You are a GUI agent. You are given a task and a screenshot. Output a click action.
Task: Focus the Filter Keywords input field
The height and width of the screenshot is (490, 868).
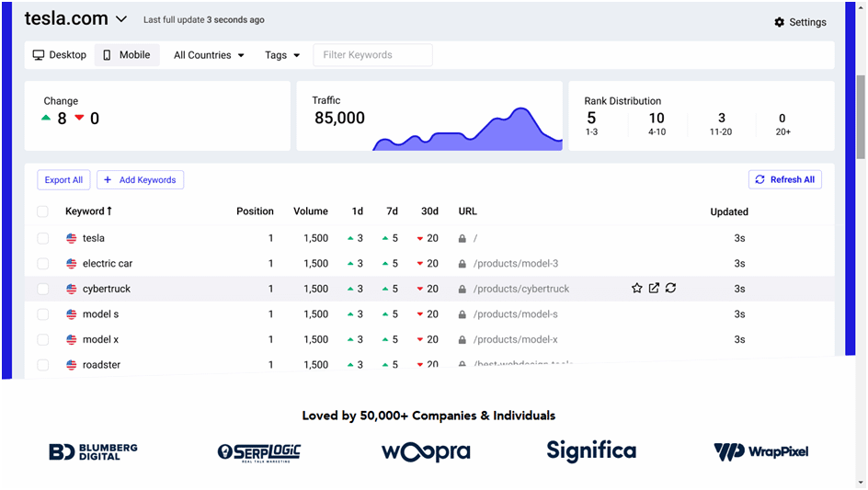tap(372, 55)
